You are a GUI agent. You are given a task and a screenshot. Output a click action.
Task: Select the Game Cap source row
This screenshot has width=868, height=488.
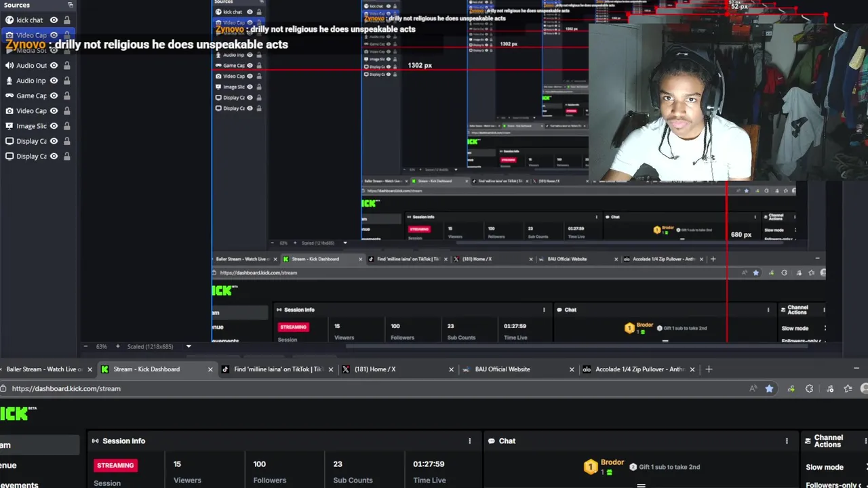pyautogui.click(x=37, y=96)
